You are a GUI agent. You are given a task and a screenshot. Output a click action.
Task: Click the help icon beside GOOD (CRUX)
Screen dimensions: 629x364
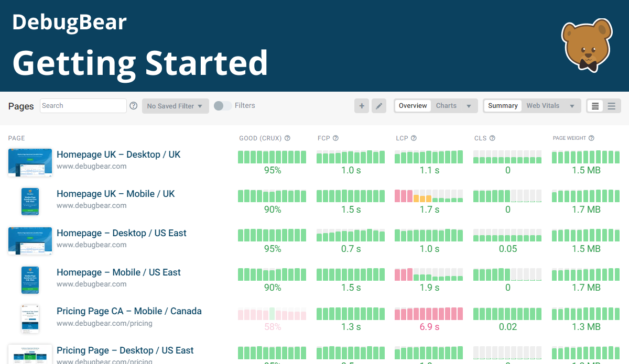[x=287, y=138]
